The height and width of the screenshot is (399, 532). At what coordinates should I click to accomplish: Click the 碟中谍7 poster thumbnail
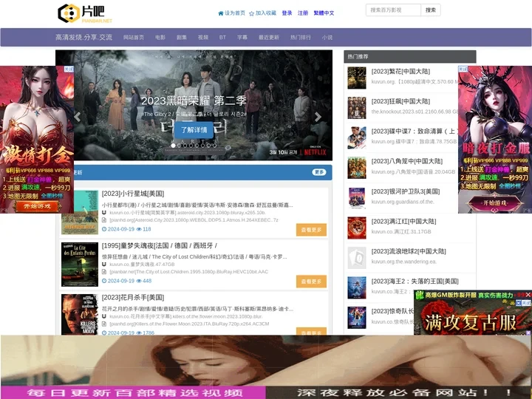point(357,137)
